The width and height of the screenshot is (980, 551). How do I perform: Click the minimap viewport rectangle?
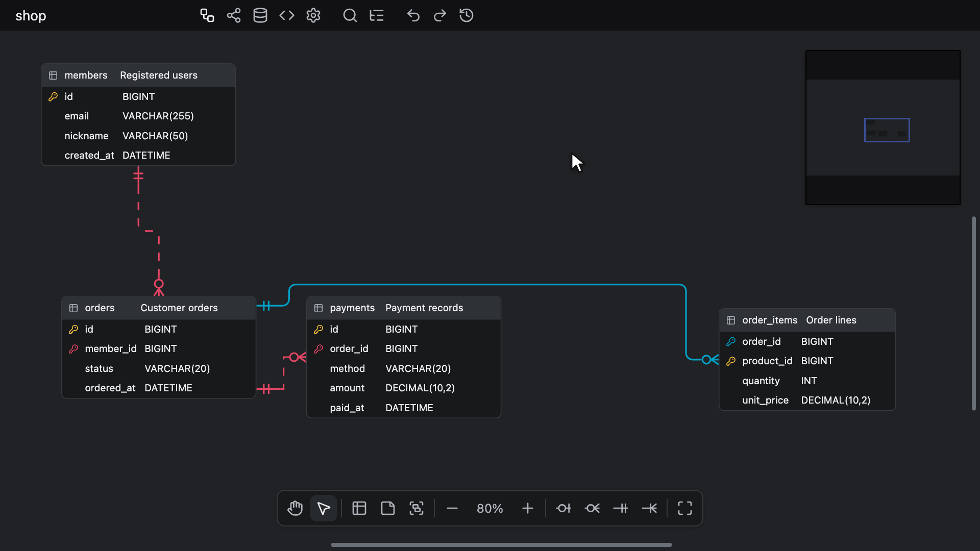tap(887, 130)
